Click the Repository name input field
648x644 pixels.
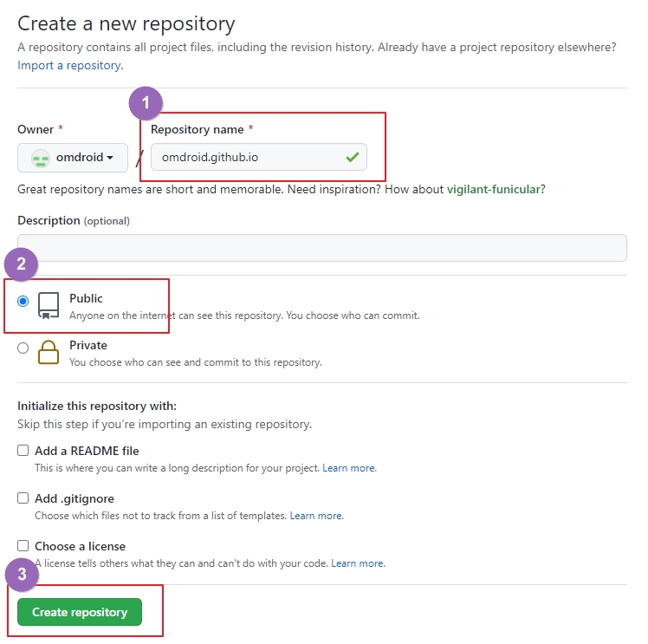click(x=259, y=157)
